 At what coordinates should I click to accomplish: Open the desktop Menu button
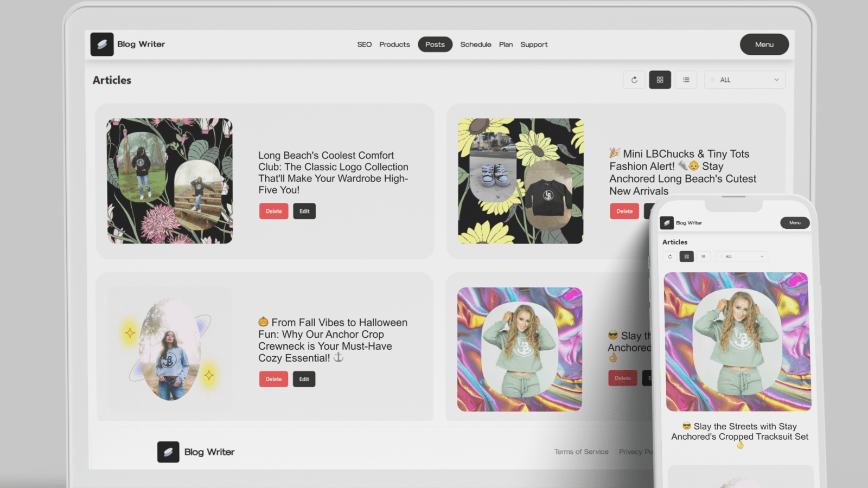(764, 44)
